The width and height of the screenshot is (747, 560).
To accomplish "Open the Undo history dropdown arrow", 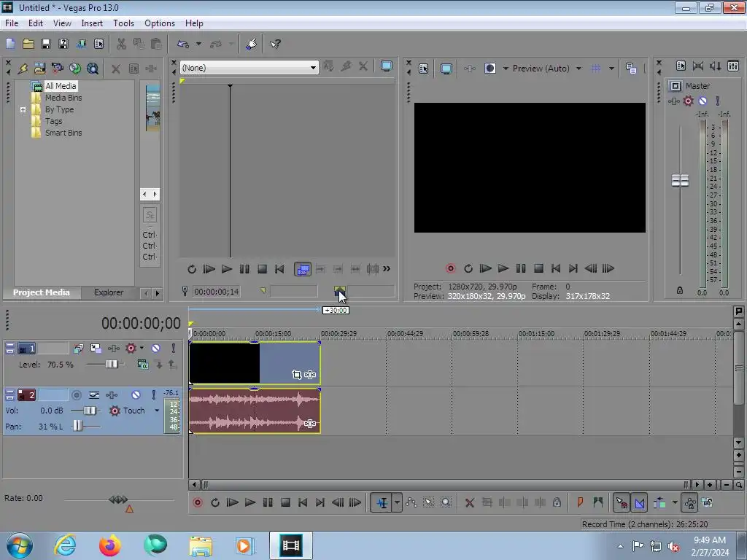I will tap(198, 44).
